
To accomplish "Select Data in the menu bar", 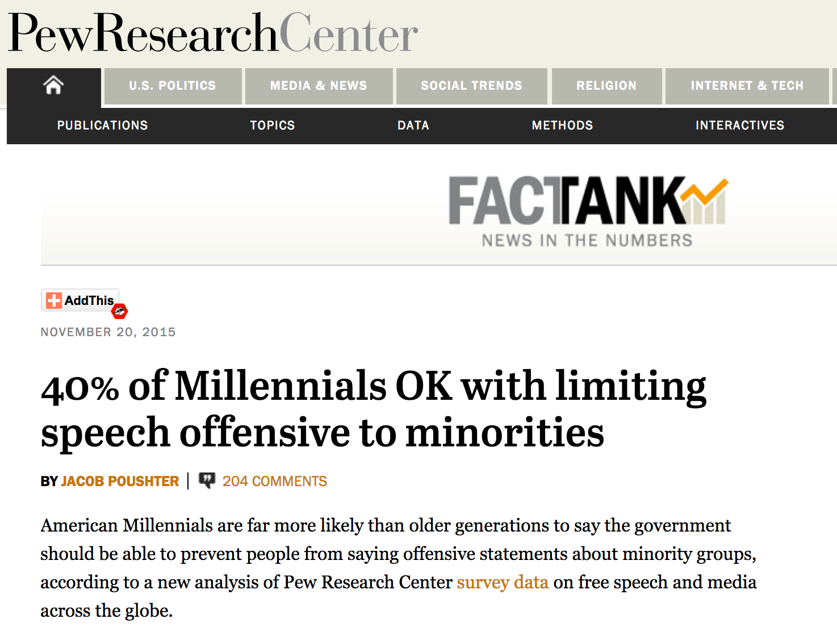I will 413,126.
